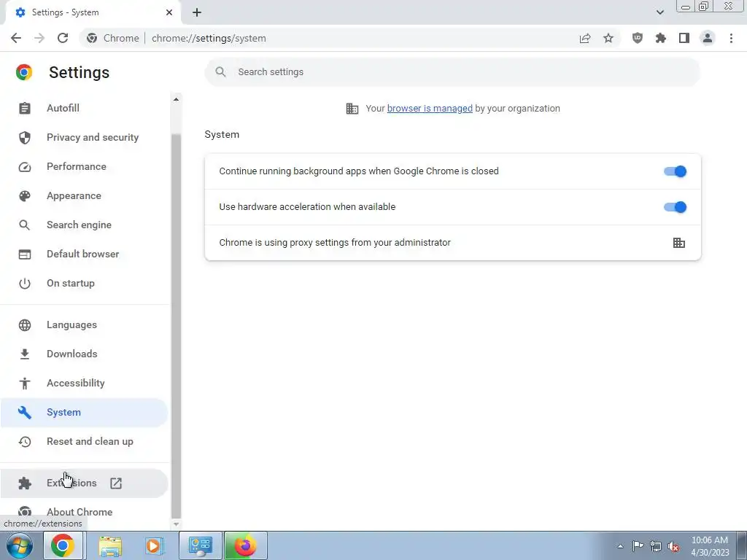Click the Settings page title

pyautogui.click(x=79, y=72)
